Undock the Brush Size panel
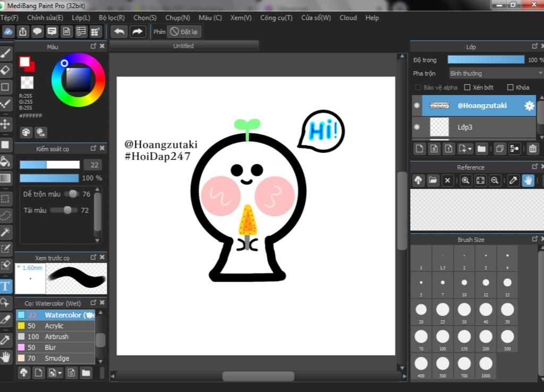This screenshot has width=544, height=392. tap(534, 238)
